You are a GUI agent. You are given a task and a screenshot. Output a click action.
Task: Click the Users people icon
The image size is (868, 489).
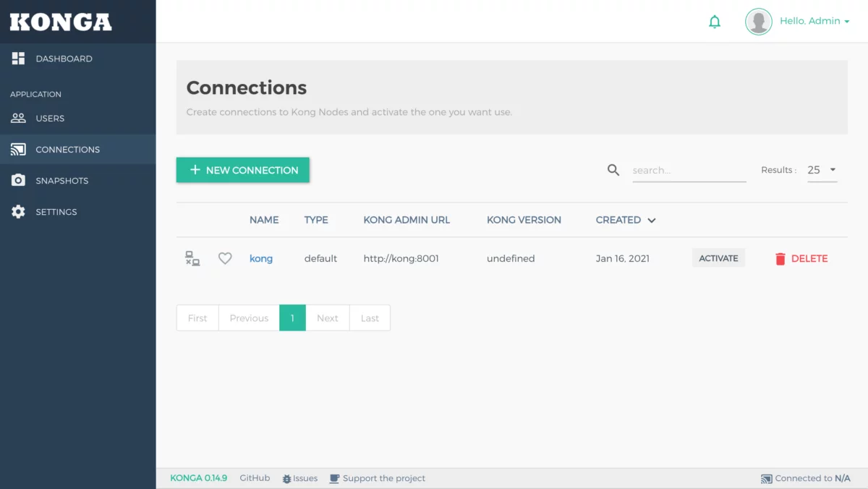18,118
